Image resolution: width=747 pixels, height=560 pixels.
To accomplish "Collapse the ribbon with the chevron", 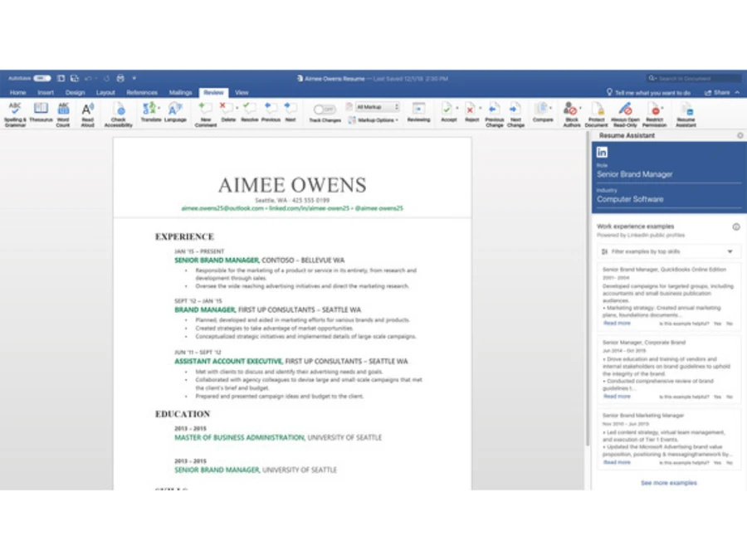I will pyautogui.click(x=738, y=92).
